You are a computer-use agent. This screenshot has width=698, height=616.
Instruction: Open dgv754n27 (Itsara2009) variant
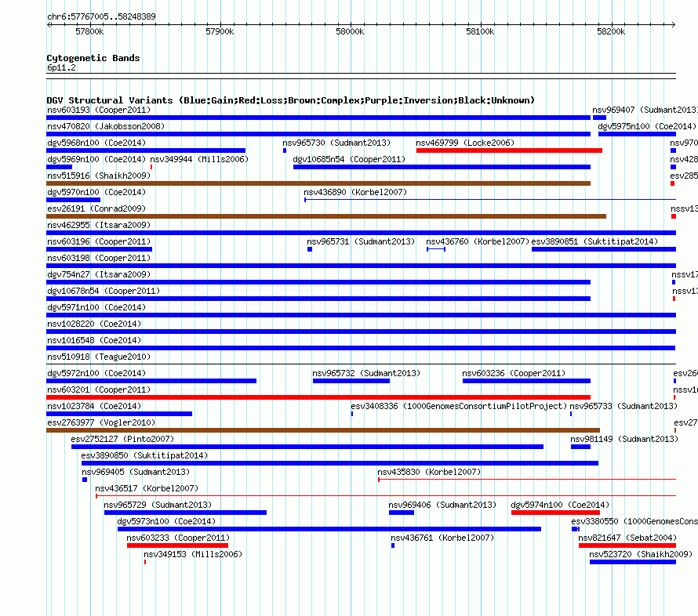[318, 282]
